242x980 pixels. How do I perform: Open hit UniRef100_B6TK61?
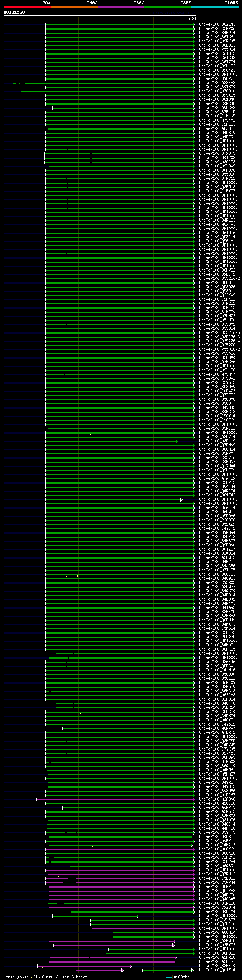pos(217,37)
